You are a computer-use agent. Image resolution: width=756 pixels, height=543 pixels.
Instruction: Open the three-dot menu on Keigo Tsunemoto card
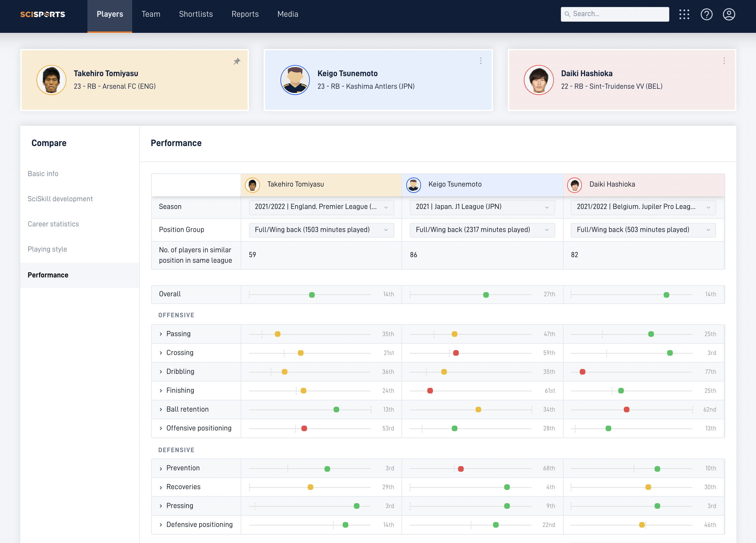(x=481, y=61)
